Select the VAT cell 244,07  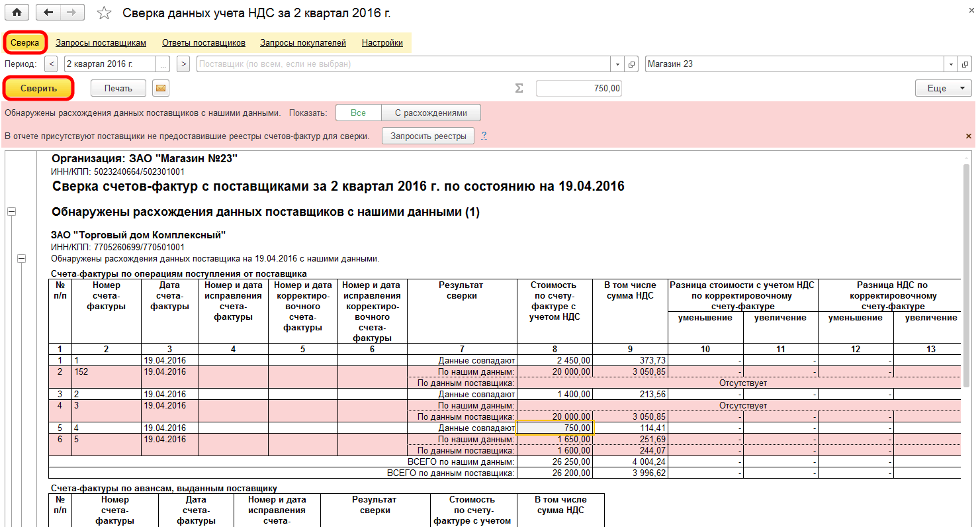(630, 450)
